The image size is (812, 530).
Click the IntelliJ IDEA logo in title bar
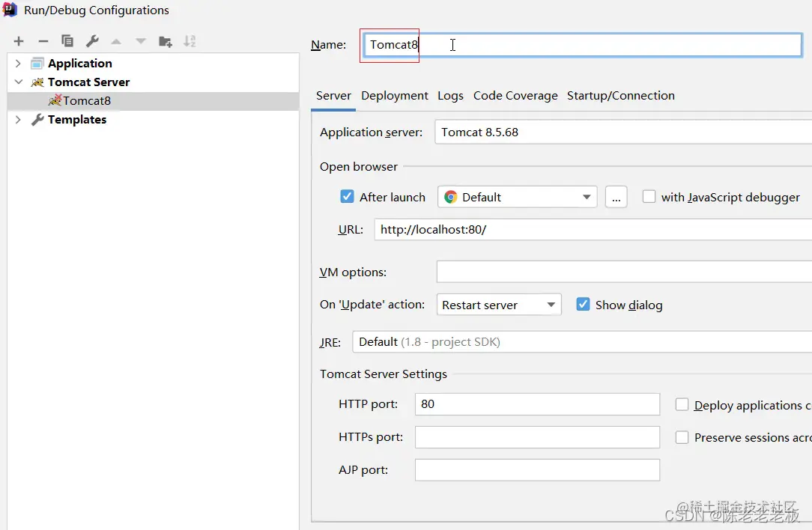[x=10, y=10]
